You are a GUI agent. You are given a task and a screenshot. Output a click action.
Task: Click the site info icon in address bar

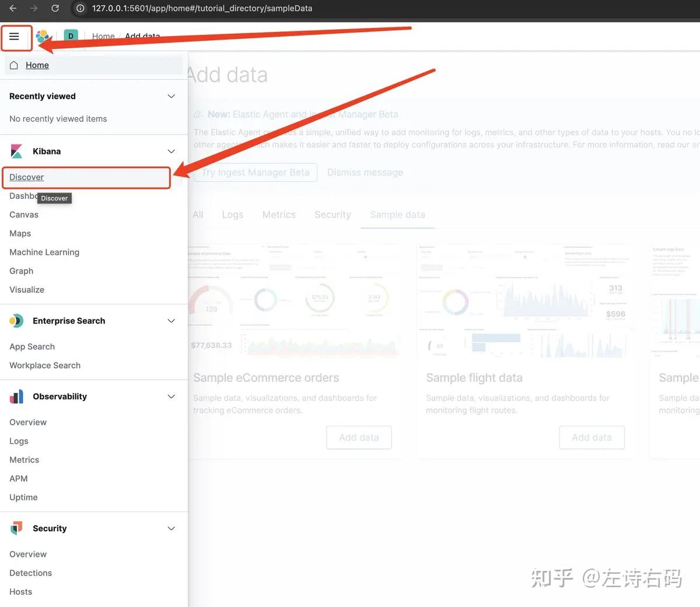pos(80,8)
